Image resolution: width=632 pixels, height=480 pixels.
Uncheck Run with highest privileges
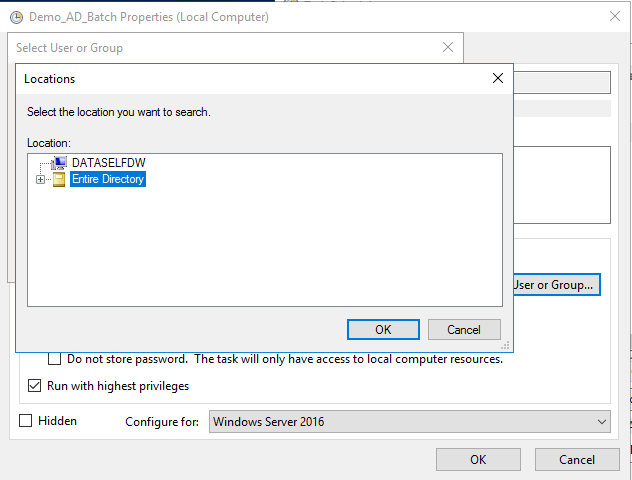pyautogui.click(x=34, y=386)
